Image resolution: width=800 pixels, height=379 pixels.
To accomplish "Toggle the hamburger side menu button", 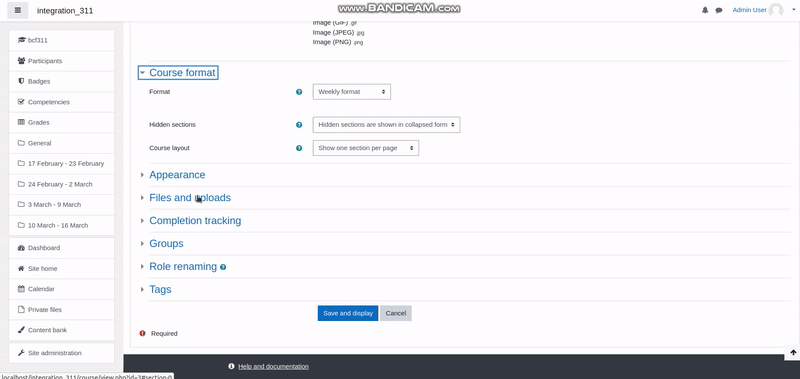I will (x=18, y=10).
